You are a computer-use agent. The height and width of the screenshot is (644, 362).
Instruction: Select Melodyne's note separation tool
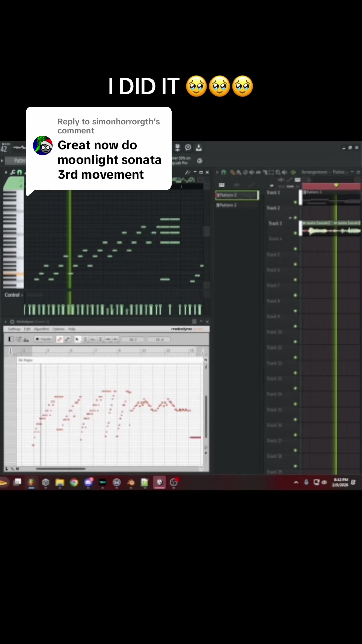pos(116,339)
